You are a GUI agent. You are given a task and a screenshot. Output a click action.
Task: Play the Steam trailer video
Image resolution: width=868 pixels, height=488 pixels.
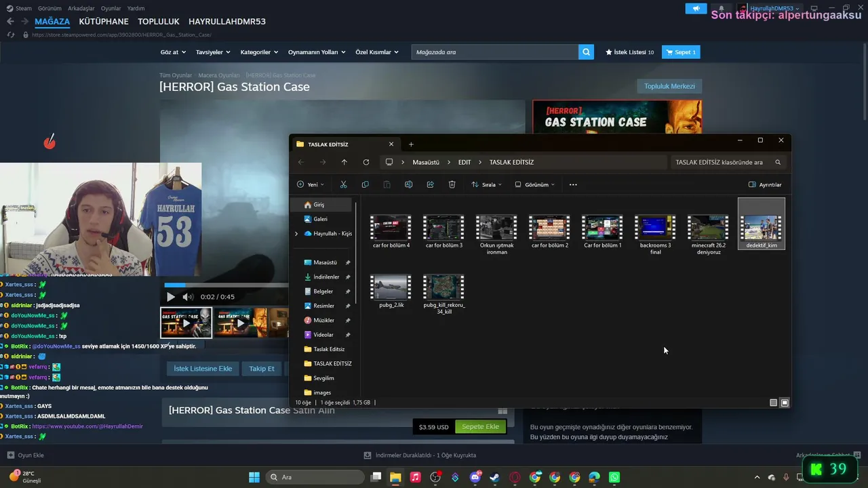coord(170,297)
